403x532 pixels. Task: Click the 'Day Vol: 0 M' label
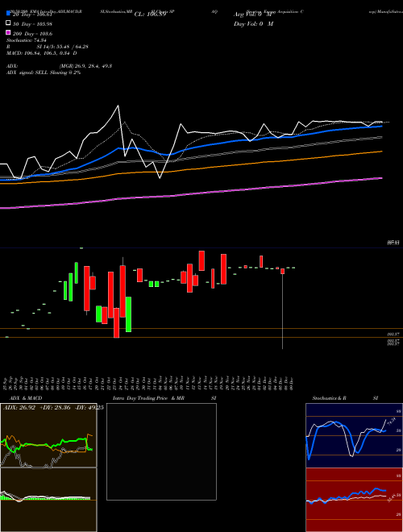(253, 23)
